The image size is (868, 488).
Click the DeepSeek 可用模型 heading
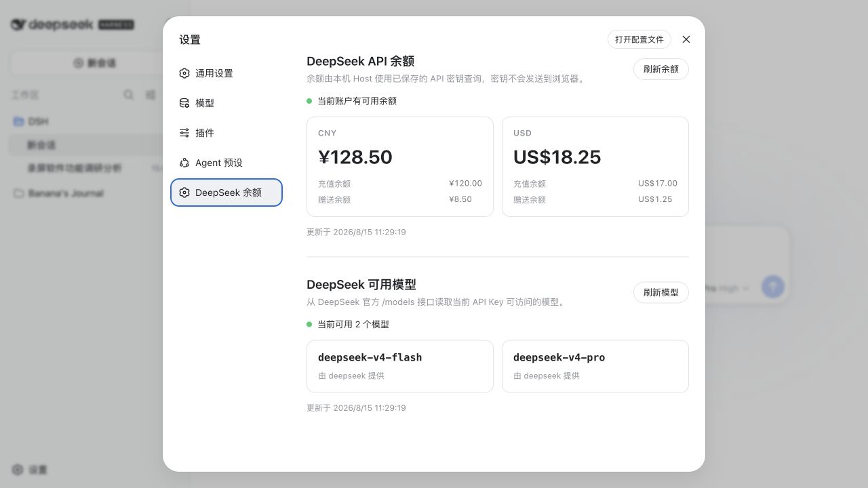tap(361, 285)
